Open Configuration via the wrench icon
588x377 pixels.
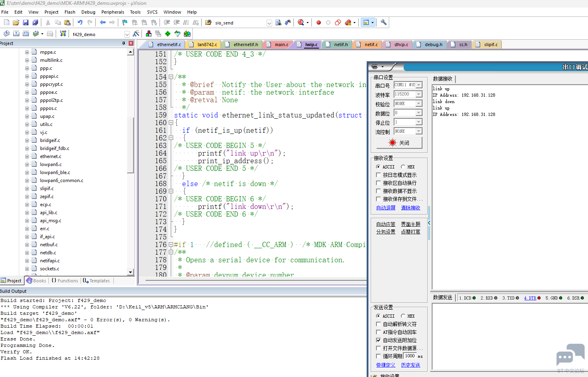tap(384, 22)
